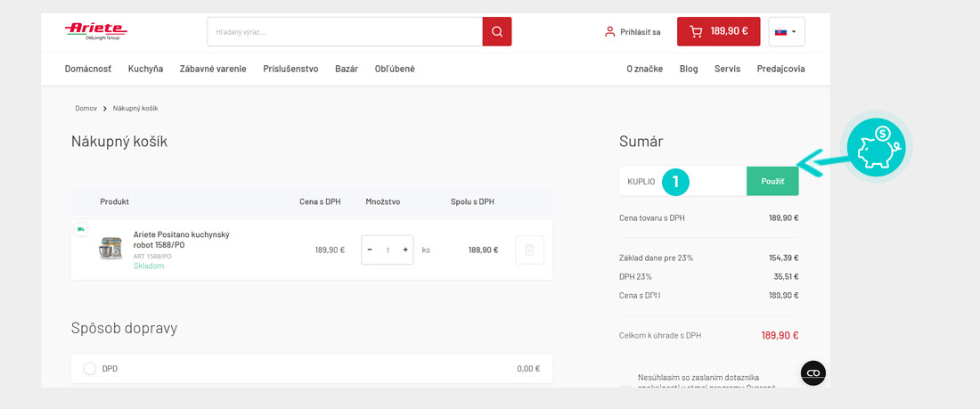Image resolution: width=980 pixels, height=409 pixels.
Task: Open the language flag dropdown
Action: tap(786, 31)
